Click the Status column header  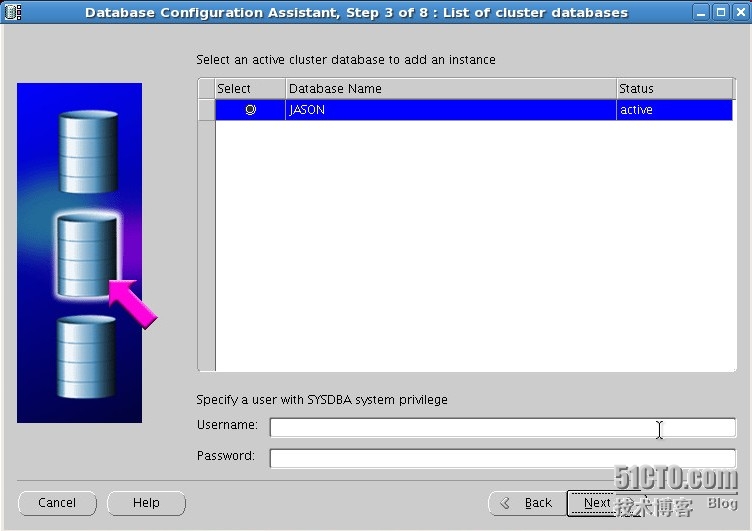click(674, 89)
